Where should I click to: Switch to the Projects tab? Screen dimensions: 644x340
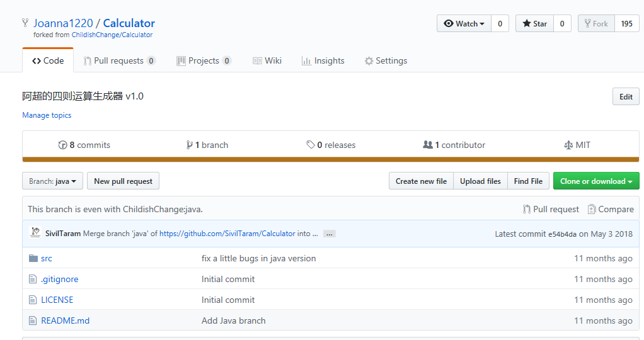204,61
